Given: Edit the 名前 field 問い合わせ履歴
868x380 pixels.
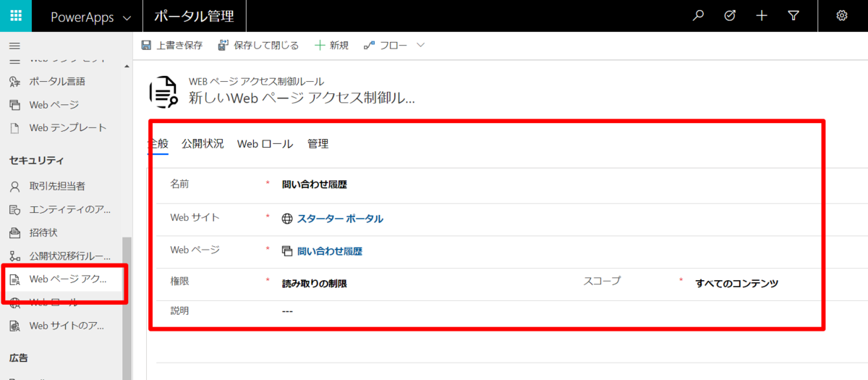Looking at the screenshot, I should click(x=314, y=185).
